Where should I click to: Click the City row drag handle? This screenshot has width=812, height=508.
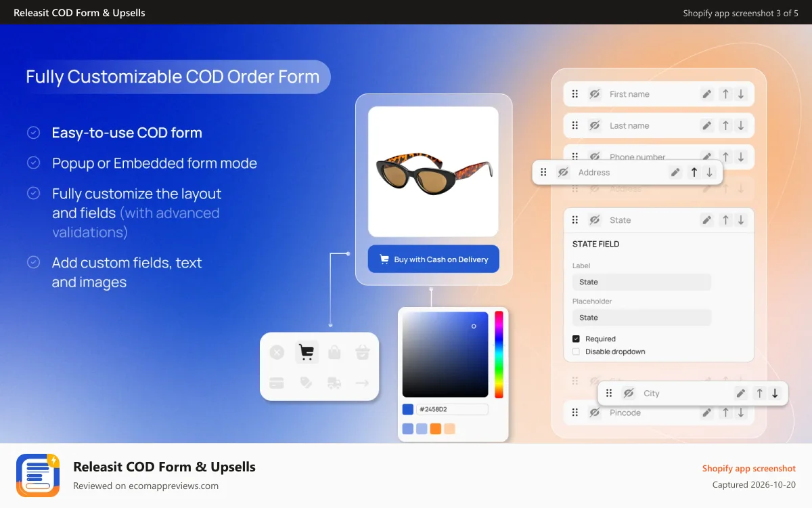click(609, 393)
